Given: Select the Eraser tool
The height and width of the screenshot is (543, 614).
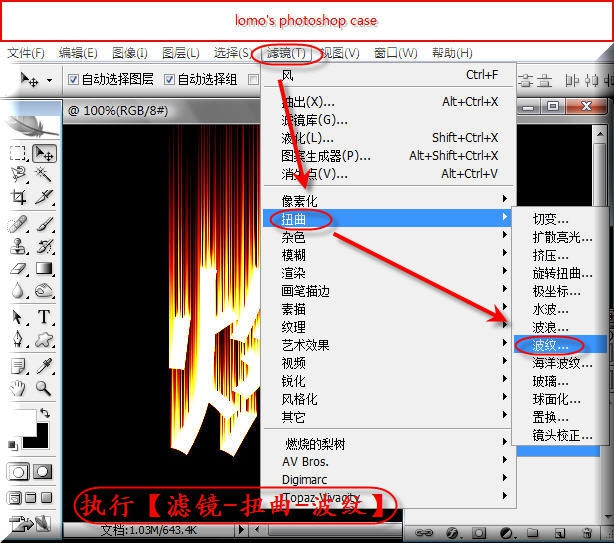Looking at the screenshot, I should [18, 269].
